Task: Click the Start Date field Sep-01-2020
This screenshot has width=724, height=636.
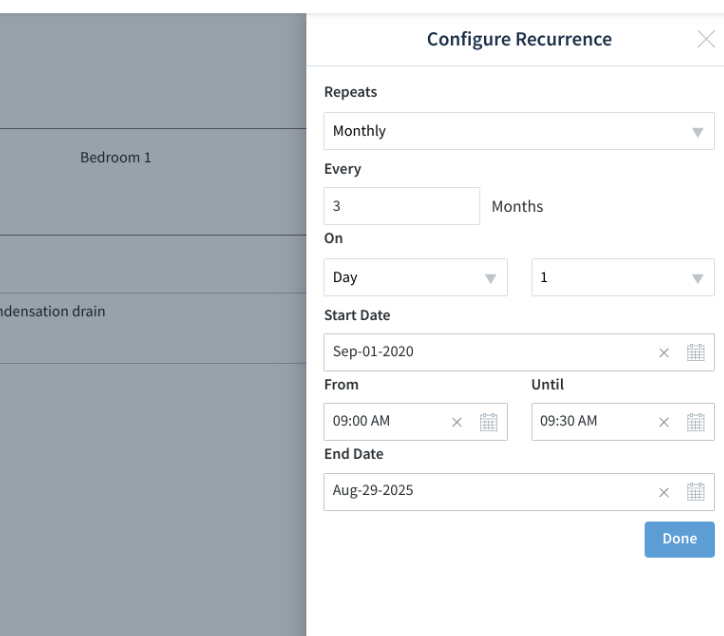Action: pyautogui.click(x=519, y=352)
